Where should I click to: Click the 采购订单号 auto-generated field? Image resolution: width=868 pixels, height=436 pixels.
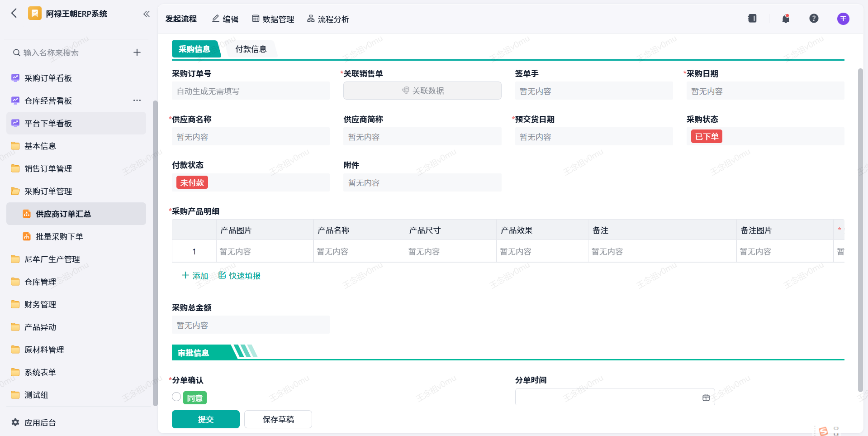click(251, 91)
